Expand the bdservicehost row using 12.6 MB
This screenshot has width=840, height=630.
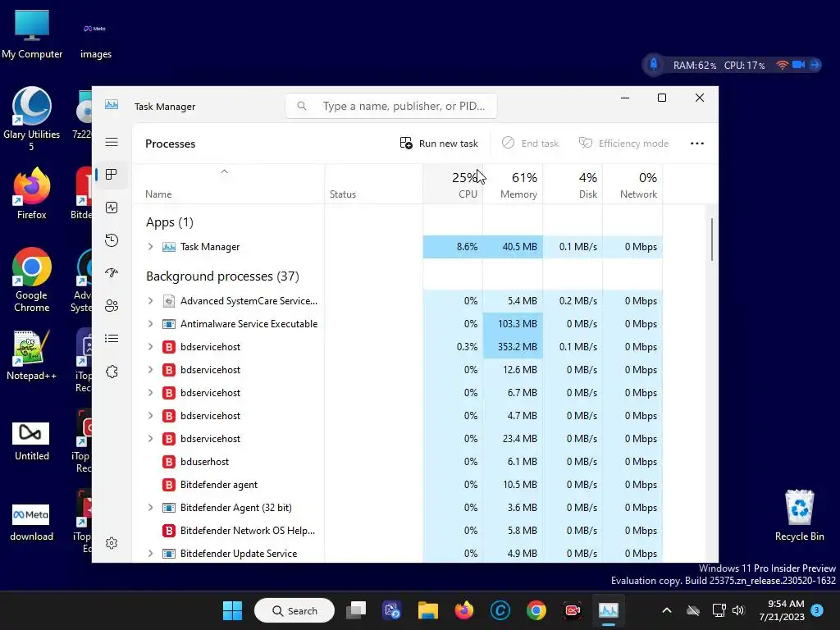[151, 370]
